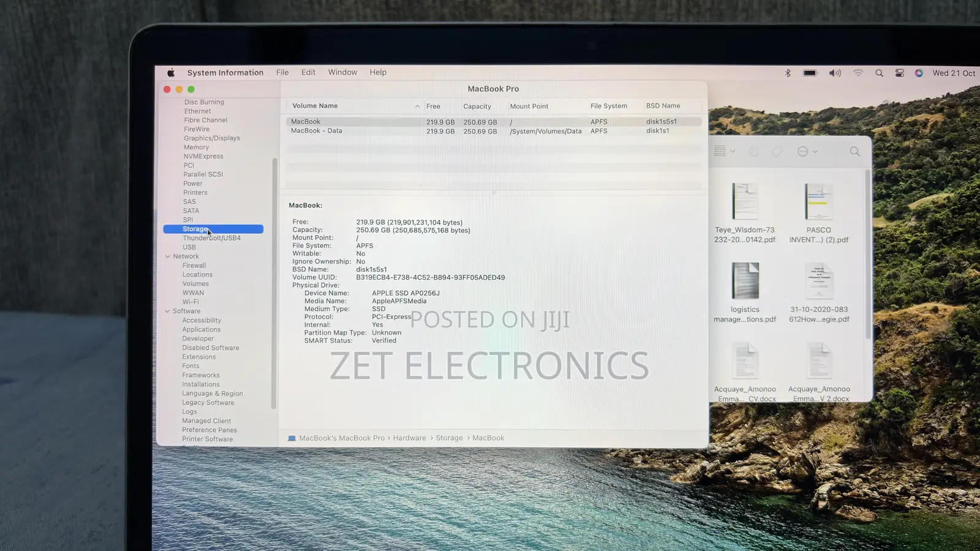
Task: Click the date and time in menu bar
Action: point(954,73)
